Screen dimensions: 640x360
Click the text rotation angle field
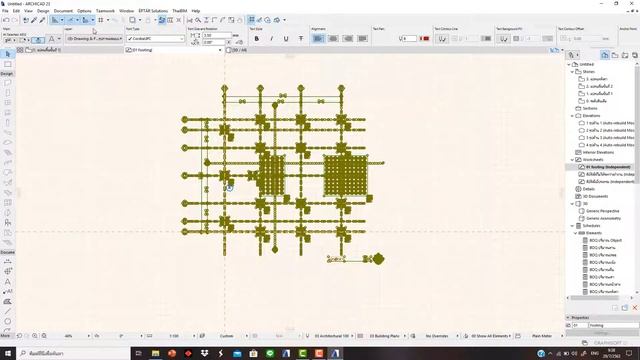(214, 42)
